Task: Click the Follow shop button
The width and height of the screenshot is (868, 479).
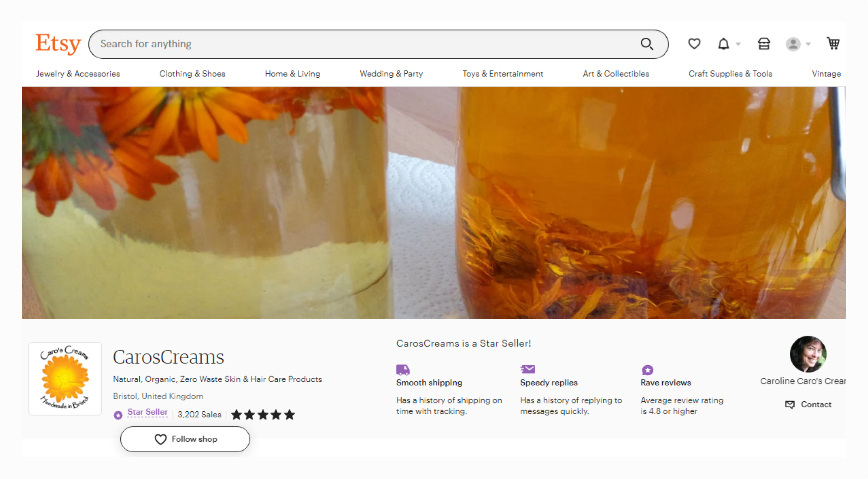Action: (x=185, y=439)
